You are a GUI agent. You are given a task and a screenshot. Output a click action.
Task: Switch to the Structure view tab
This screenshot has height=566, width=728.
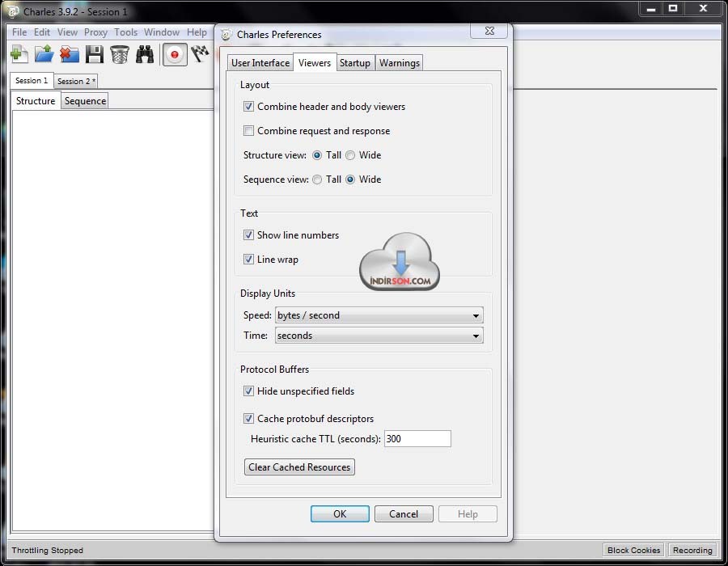point(36,101)
